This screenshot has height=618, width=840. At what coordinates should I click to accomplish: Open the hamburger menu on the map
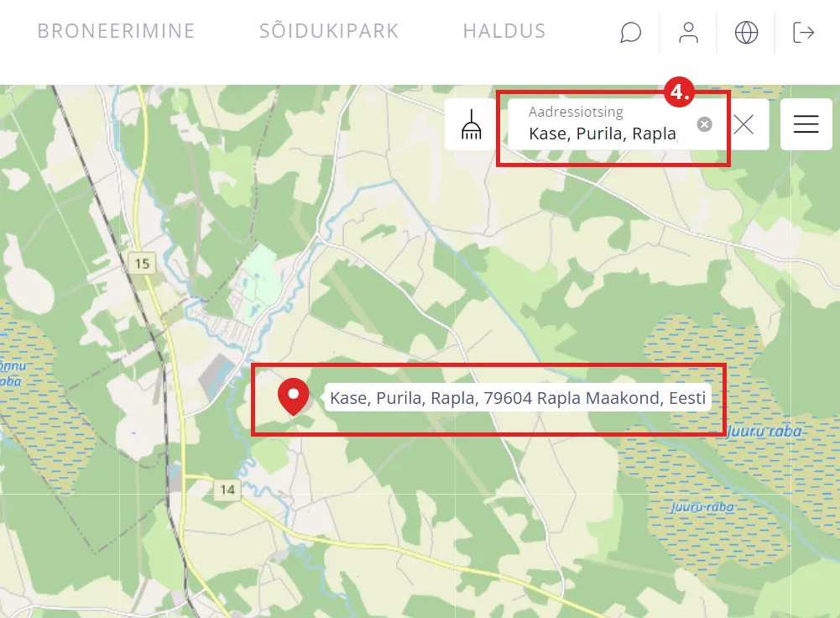806,123
